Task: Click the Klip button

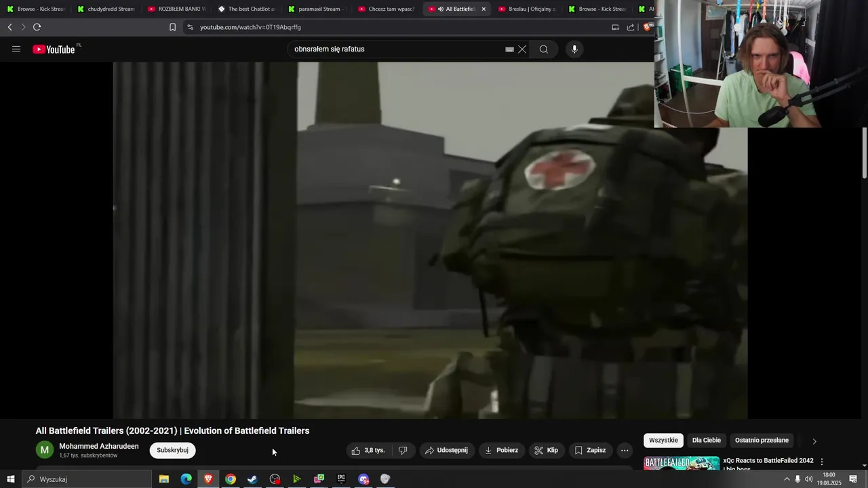Action: (x=547, y=450)
